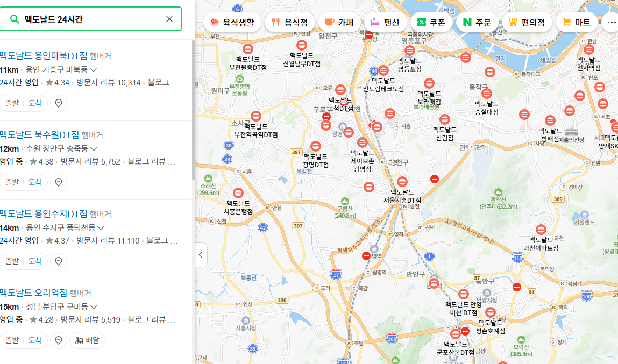Click 맥도날드 숭실대점 map marker
The height and width of the screenshot is (364, 618).
[487, 94]
